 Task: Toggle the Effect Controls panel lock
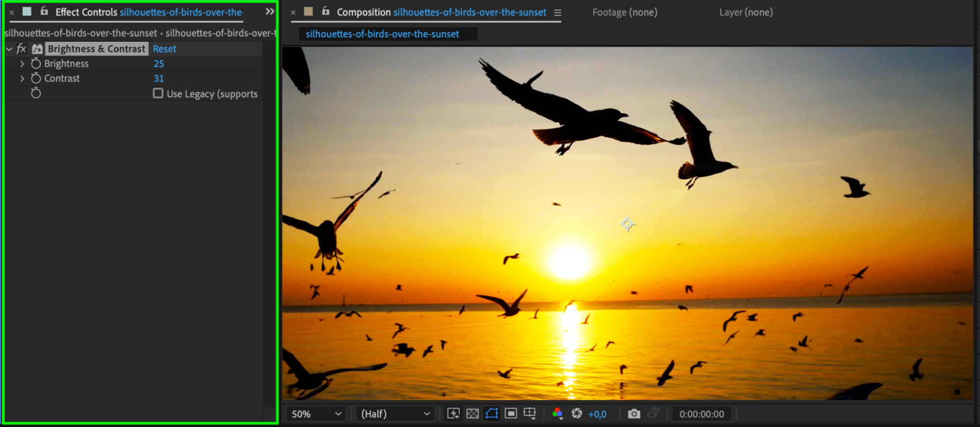[44, 11]
